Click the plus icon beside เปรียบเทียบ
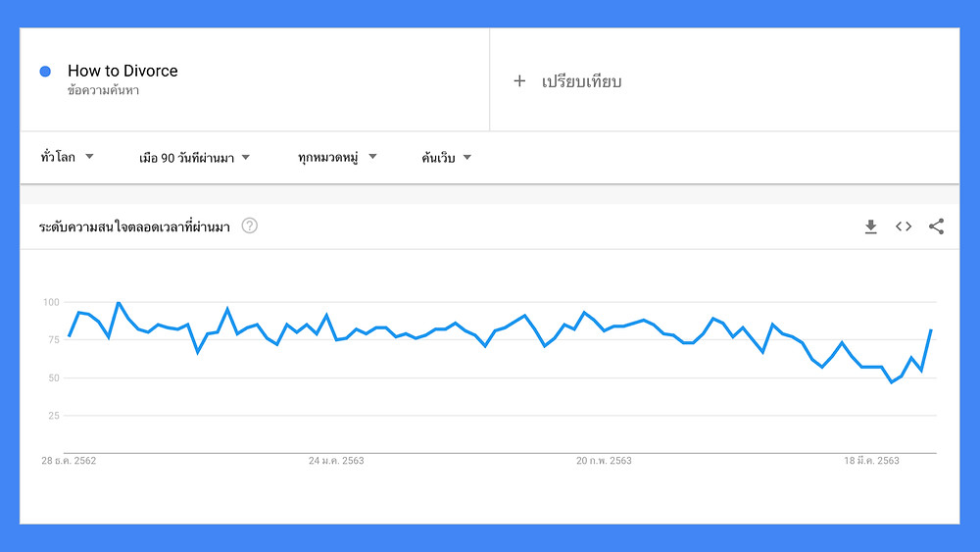Image resolution: width=980 pixels, height=552 pixels. coord(519,80)
